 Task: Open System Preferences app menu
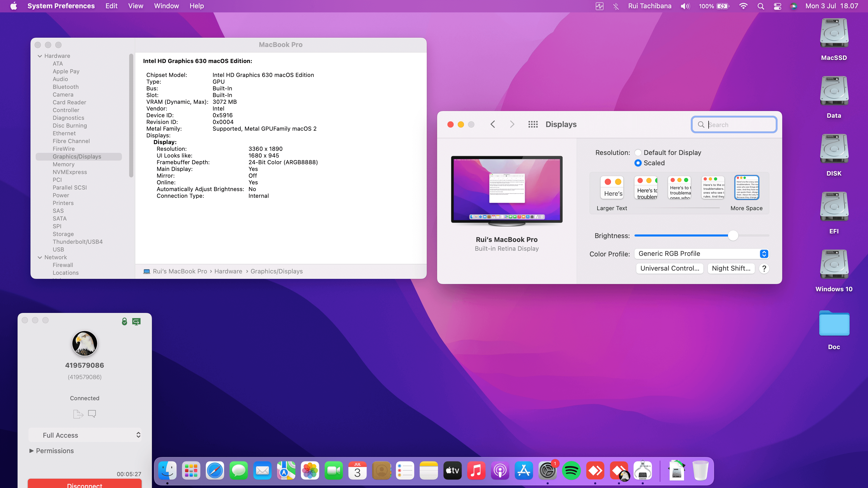point(61,6)
